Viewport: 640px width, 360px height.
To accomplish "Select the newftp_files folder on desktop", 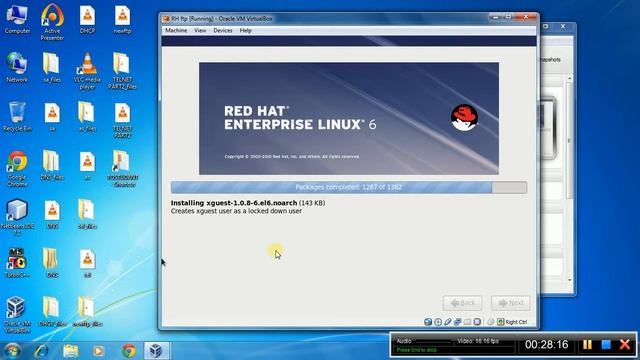I will tap(87, 312).
